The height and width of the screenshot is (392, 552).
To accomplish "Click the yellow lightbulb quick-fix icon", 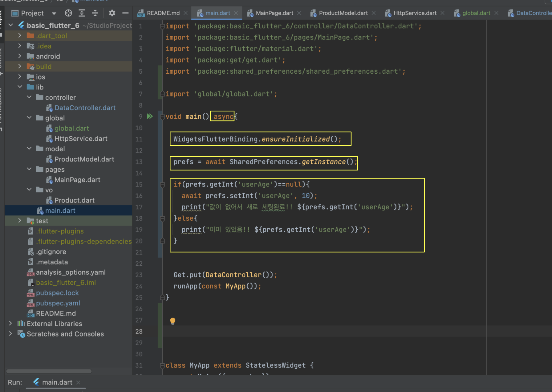I will click(172, 321).
